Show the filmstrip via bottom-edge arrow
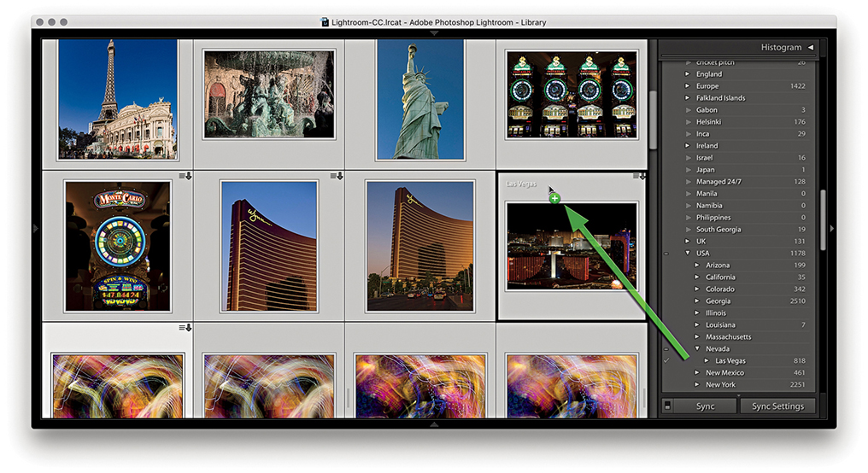The height and width of the screenshot is (473, 868). click(x=434, y=424)
